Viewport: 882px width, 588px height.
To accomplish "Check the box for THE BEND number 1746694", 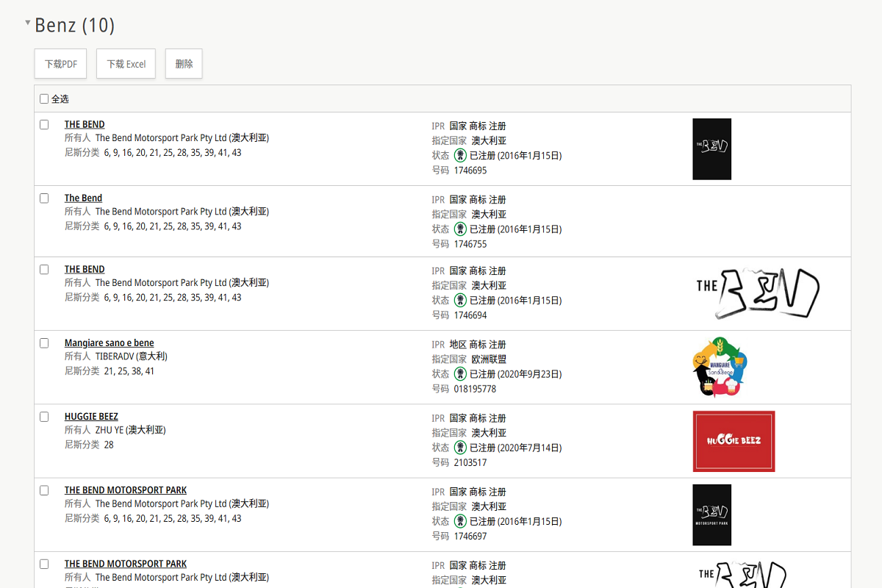I will point(44,269).
